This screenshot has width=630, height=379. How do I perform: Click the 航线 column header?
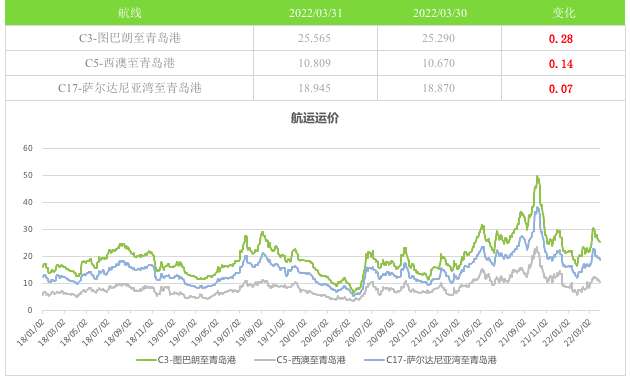(x=129, y=13)
